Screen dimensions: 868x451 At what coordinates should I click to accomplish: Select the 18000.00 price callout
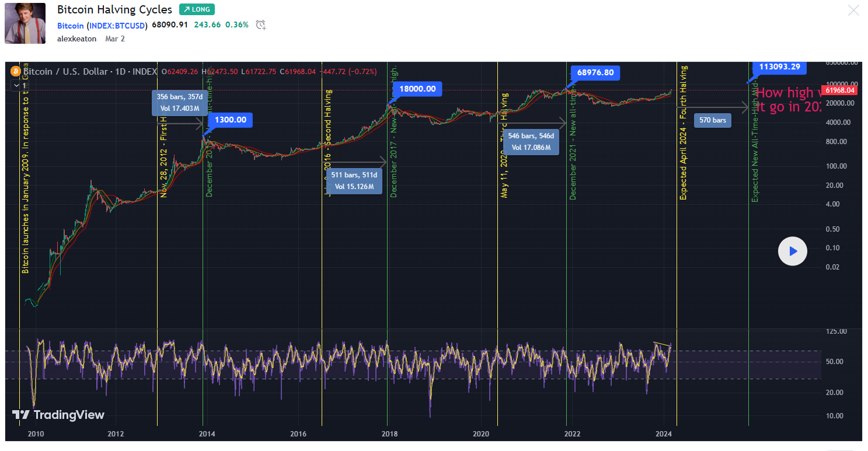[x=417, y=89]
